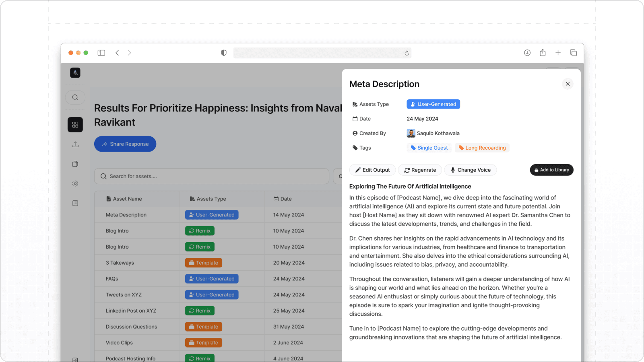Close the Meta Description panel
Screen dimensions: 644x362
[568, 84]
